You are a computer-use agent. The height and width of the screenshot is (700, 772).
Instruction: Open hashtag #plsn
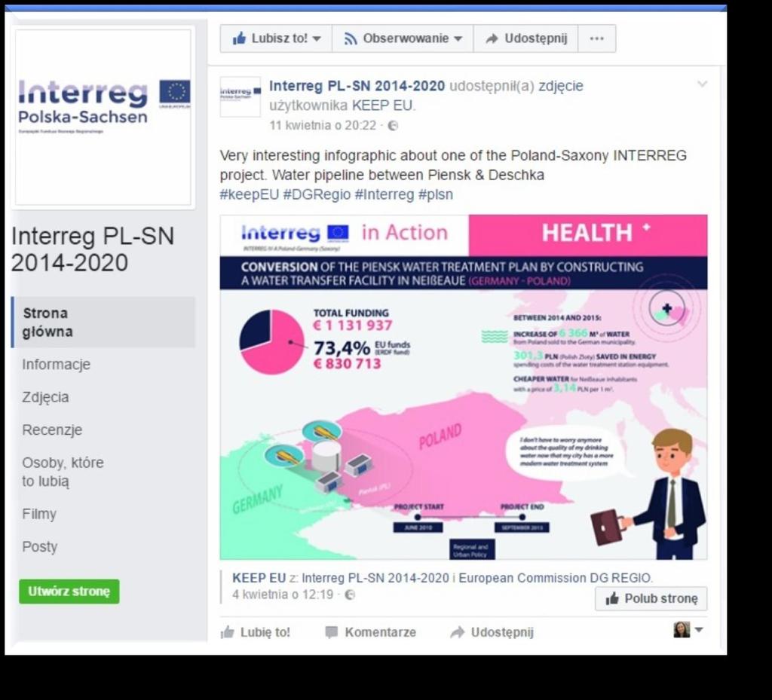[435, 194]
